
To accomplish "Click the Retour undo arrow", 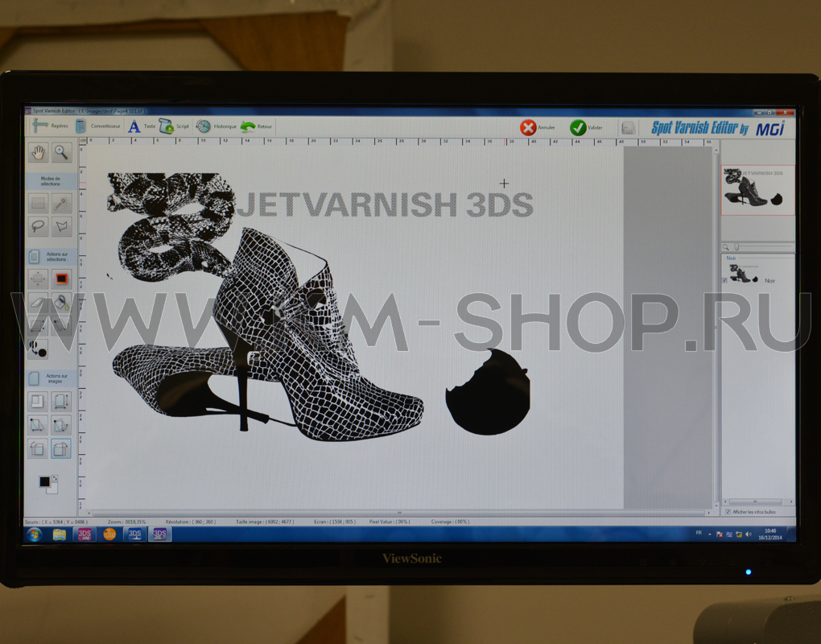I will pos(256,126).
